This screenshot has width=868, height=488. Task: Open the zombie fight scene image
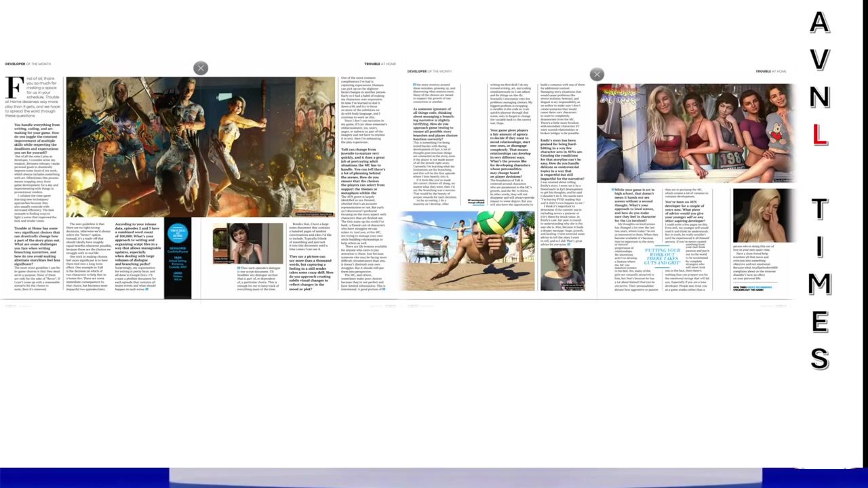click(200, 146)
